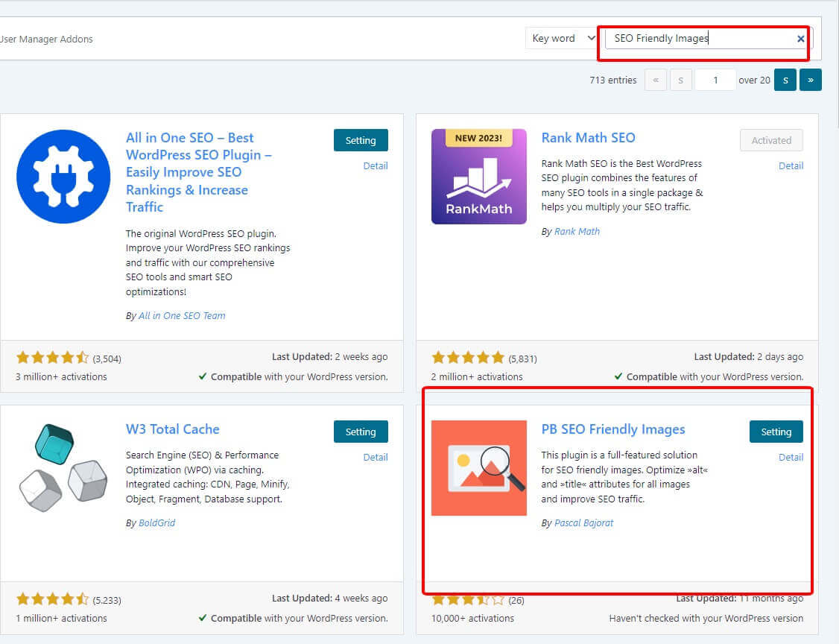Click the disabled first page arrow
Viewport: 839px width, 644px height.
[x=656, y=80]
